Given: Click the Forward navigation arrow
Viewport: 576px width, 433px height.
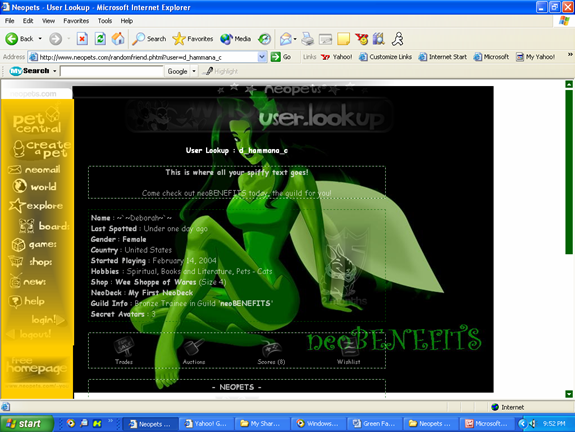Looking at the screenshot, I should point(55,39).
